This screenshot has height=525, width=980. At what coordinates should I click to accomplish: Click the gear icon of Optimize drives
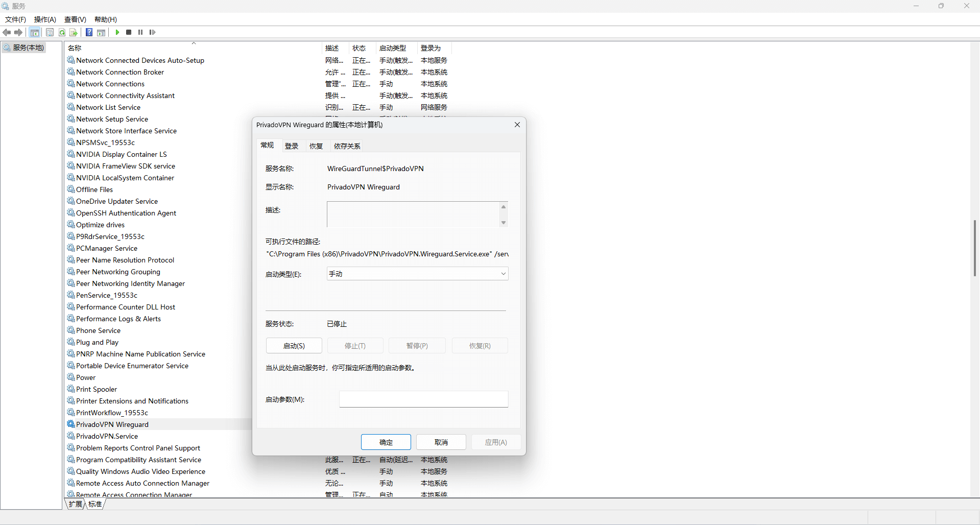tap(71, 225)
